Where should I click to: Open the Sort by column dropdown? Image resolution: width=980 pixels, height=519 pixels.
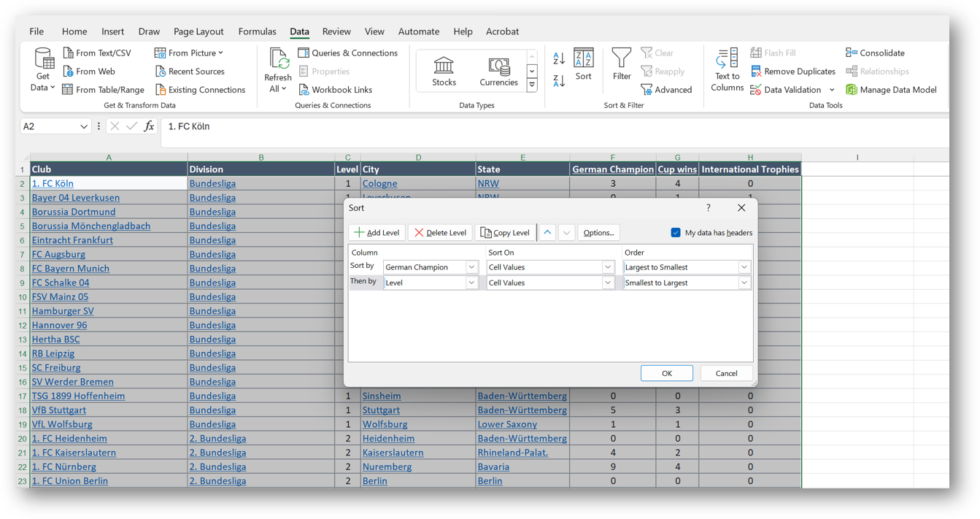[x=471, y=267]
